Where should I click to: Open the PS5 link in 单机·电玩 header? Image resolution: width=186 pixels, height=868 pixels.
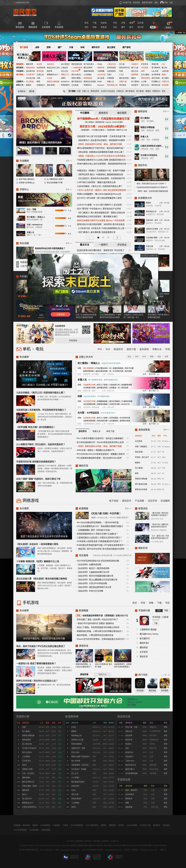[x=100, y=349]
